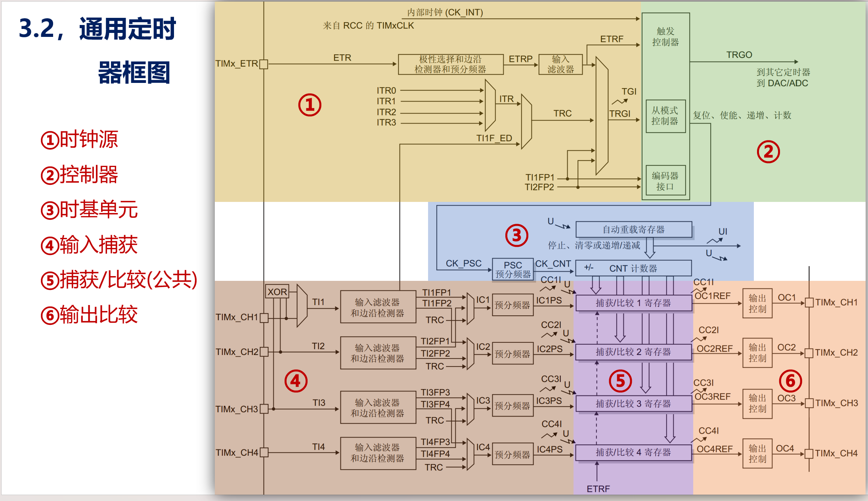The width and height of the screenshot is (868, 501).
Task: Click the TI3FP4 signal label
Action: (x=435, y=404)
